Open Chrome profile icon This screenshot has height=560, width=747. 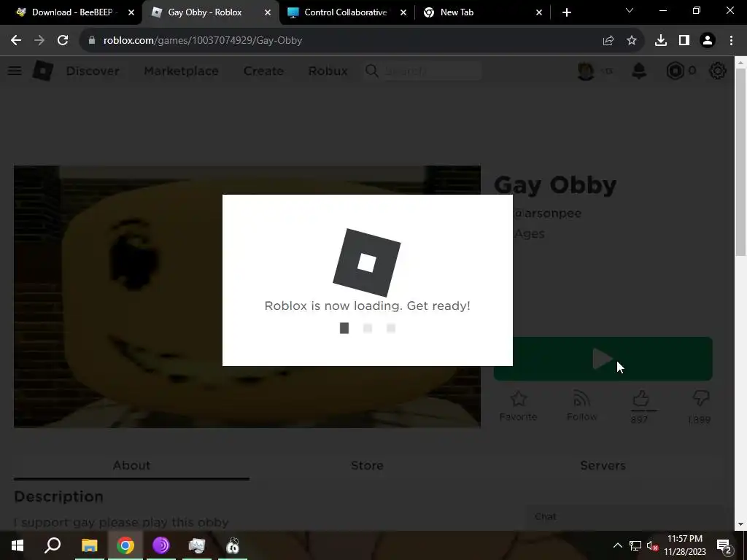point(708,41)
